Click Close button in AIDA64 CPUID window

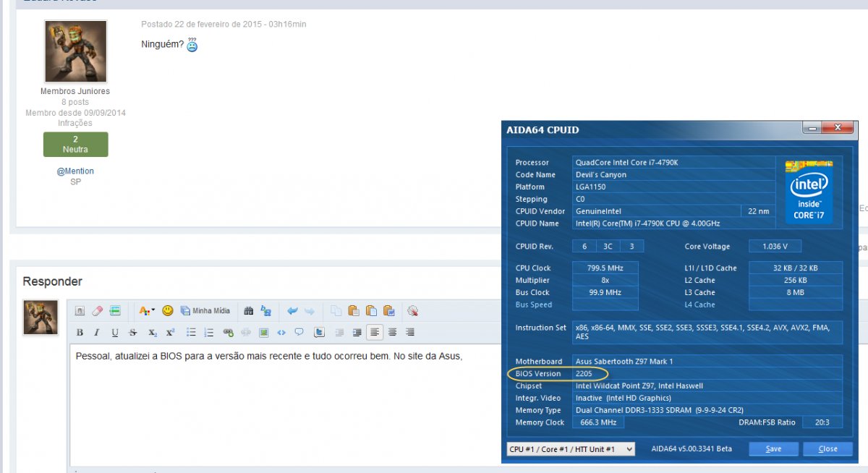point(827,449)
